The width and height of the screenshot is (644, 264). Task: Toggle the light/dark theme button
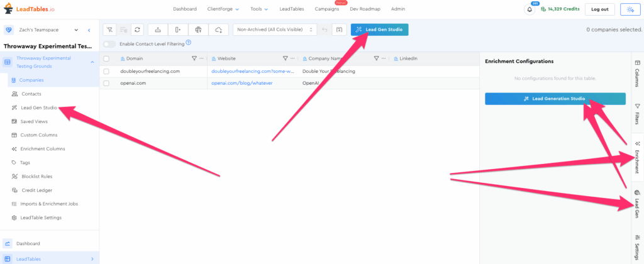click(x=629, y=9)
